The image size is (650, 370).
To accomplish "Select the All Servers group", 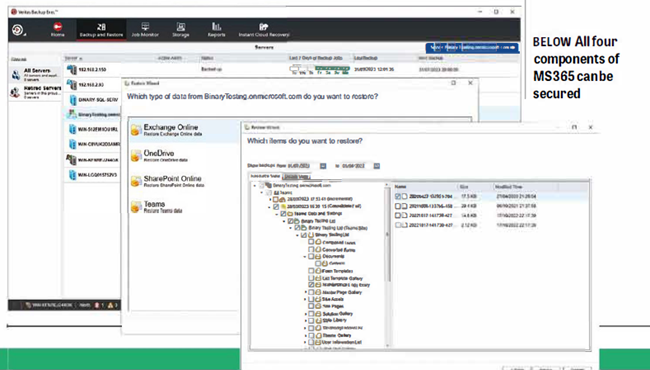I will click(35, 74).
